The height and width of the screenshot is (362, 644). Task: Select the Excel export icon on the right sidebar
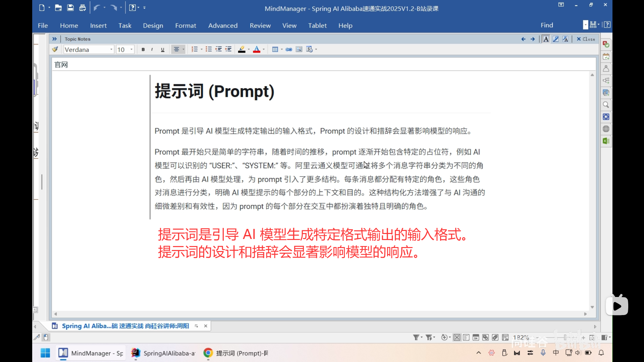tap(606, 141)
